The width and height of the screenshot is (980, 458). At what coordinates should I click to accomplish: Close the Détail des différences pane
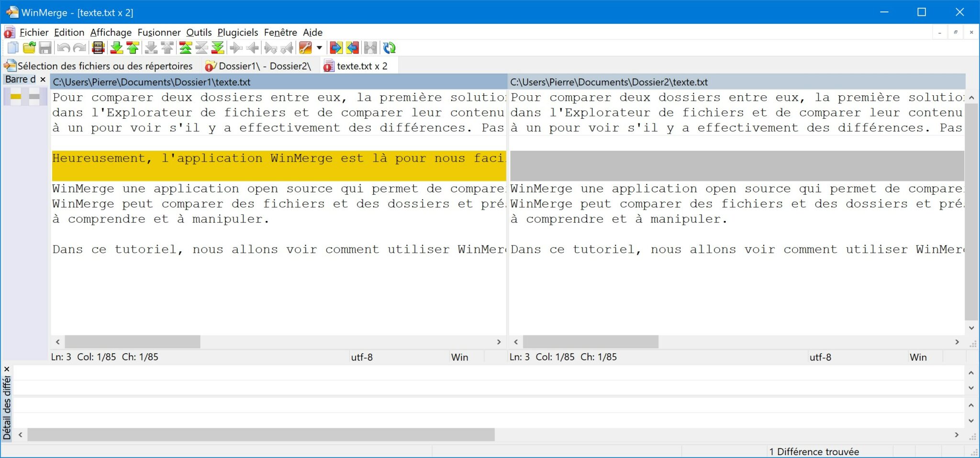point(7,369)
